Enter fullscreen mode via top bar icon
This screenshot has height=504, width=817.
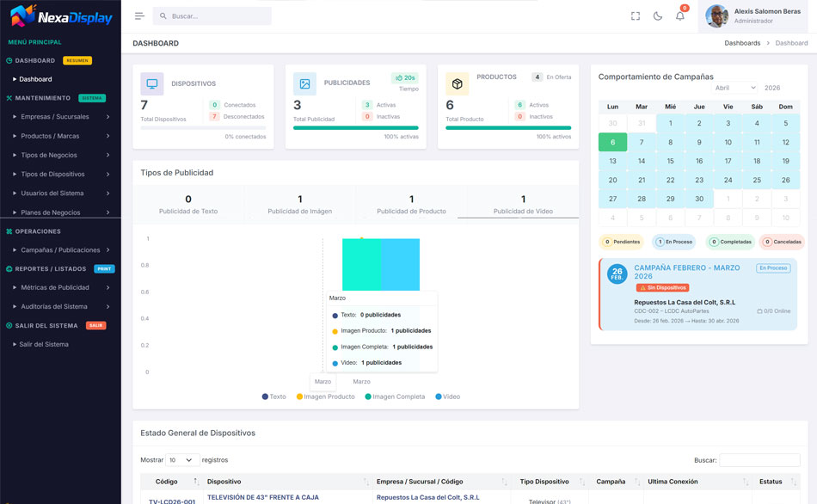click(636, 16)
